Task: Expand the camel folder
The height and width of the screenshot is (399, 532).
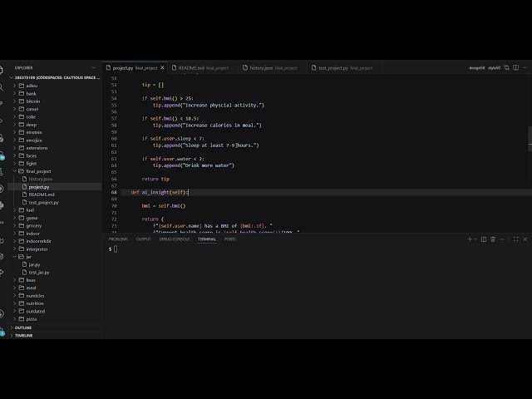Action: point(15,109)
